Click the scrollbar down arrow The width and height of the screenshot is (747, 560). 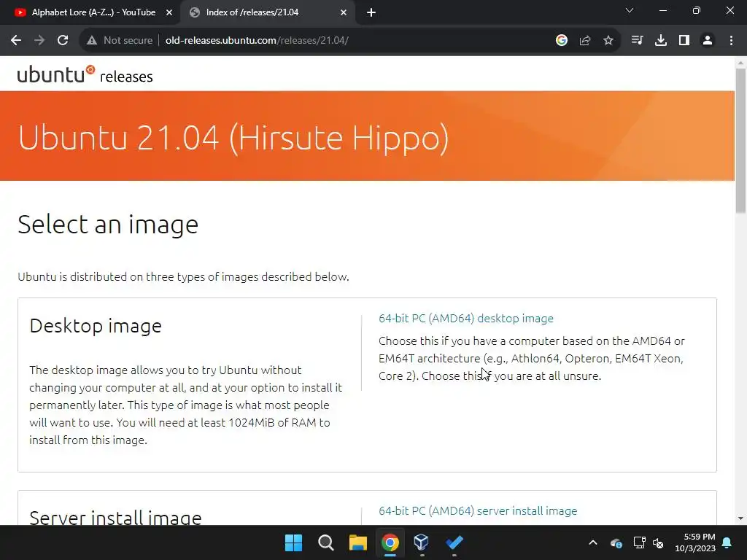click(x=740, y=518)
